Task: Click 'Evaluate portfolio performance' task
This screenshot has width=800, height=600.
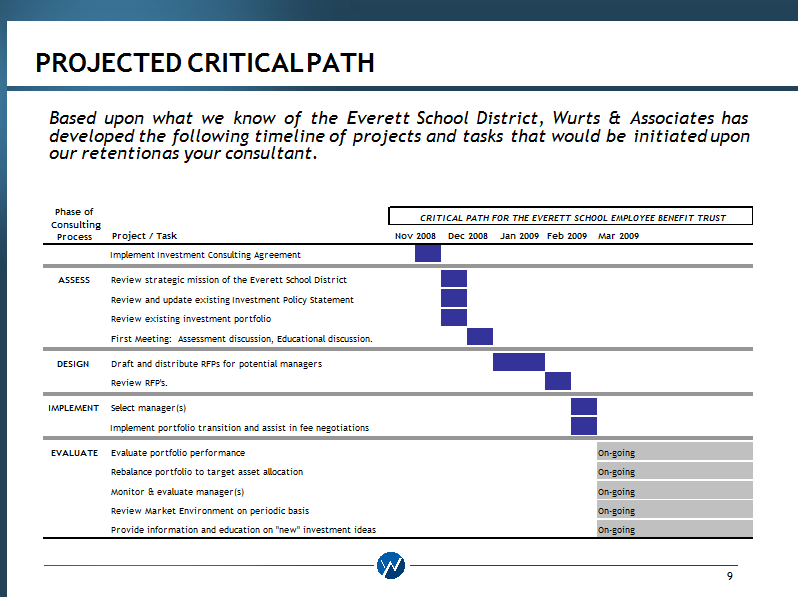Action: [x=178, y=453]
